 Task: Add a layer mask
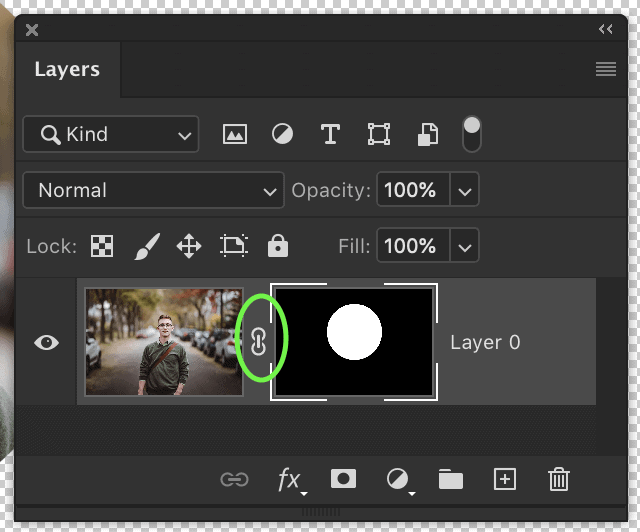click(x=343, y=479)
